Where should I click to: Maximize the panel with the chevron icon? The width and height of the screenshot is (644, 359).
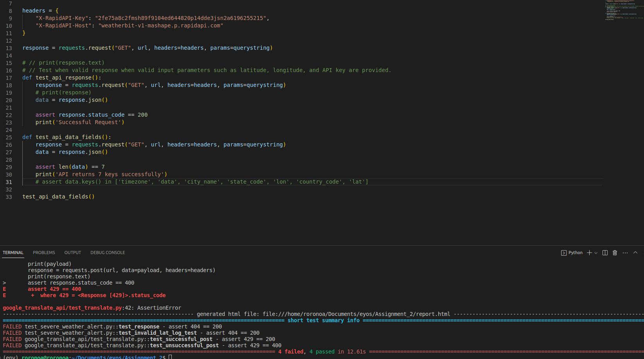click(635, 253)
